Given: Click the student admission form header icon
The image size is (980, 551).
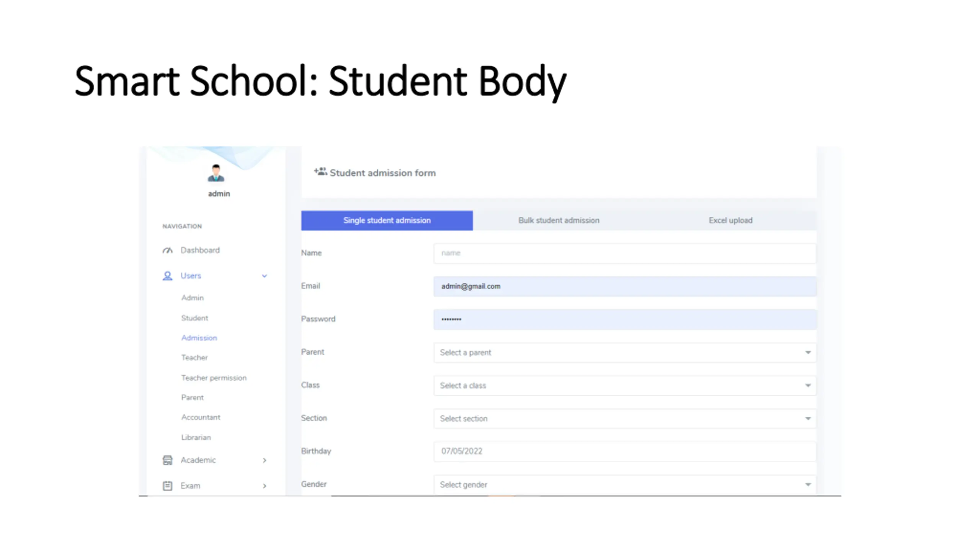Looking at the screenshot, I should pyautogui.click(x=320, y=172).
